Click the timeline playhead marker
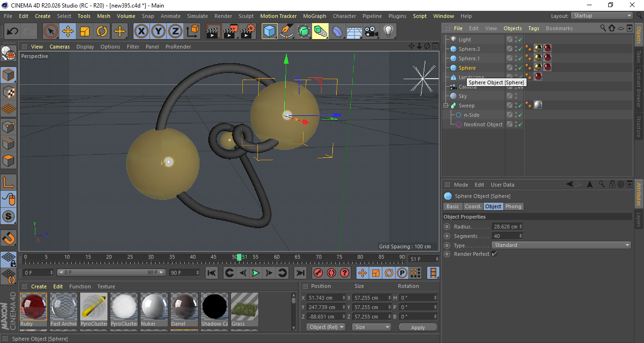 239,257
